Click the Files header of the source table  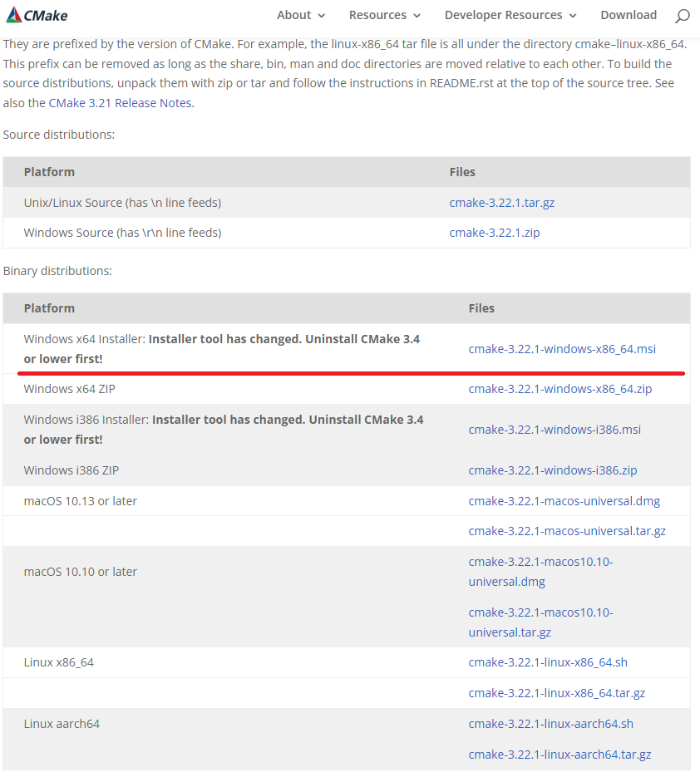(x=462, y=172)
